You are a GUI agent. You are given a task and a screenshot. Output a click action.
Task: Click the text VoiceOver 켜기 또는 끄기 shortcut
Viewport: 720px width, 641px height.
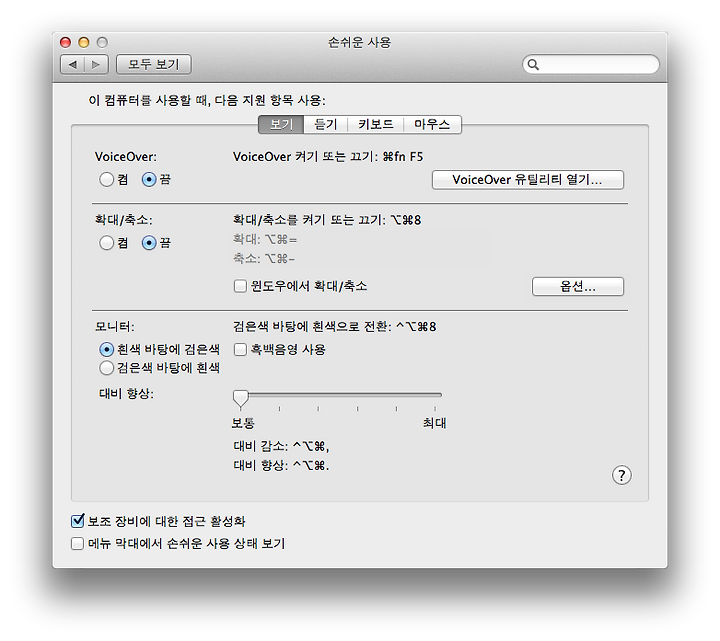[328, 157]
